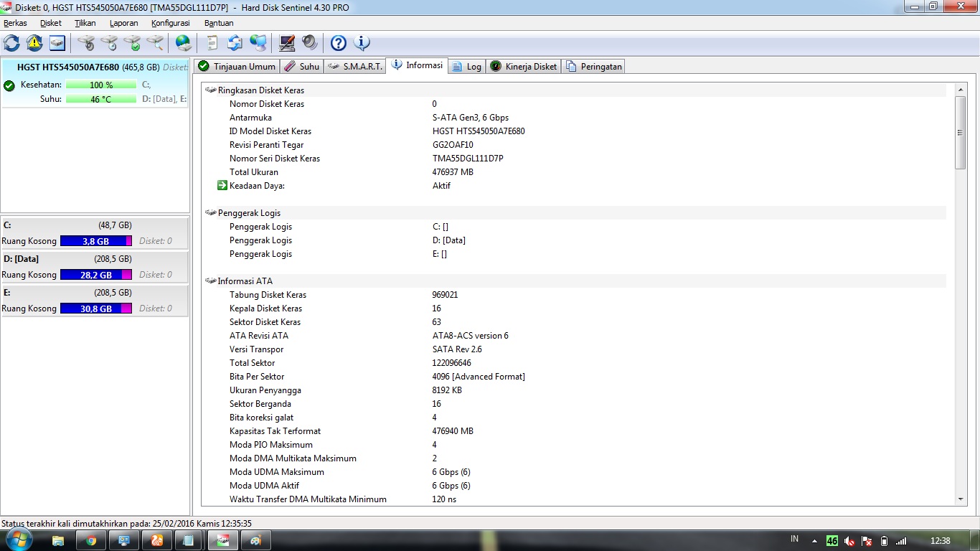The width and height of the screenshot is (980, 551).
Task: Click the send report by mail icon
Action: [x=235, y=43]
